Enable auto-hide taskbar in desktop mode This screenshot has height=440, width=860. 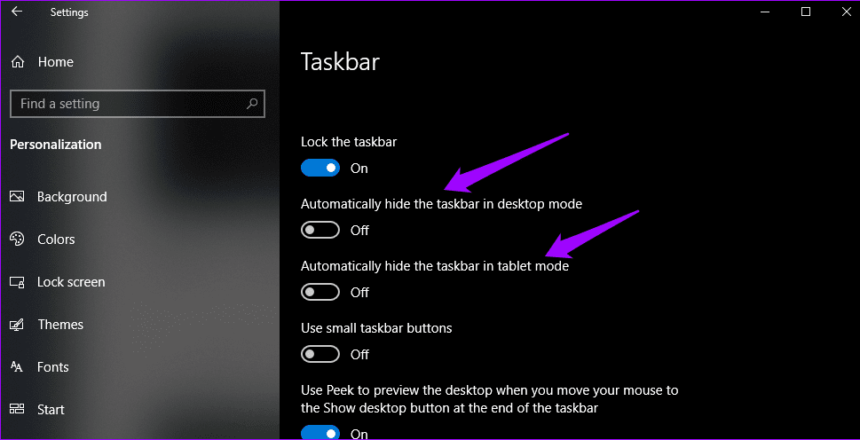pos(320,230)
